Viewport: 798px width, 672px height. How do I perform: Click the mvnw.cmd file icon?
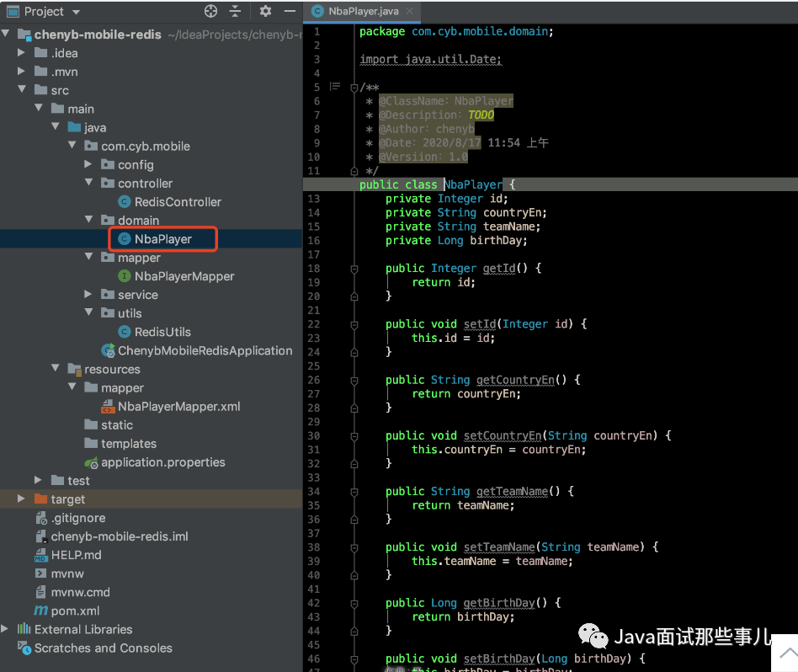[x=41, y=592]
